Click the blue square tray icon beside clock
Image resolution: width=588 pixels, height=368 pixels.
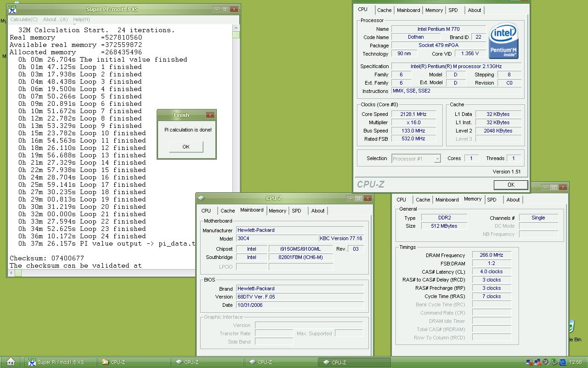(562, 362)
